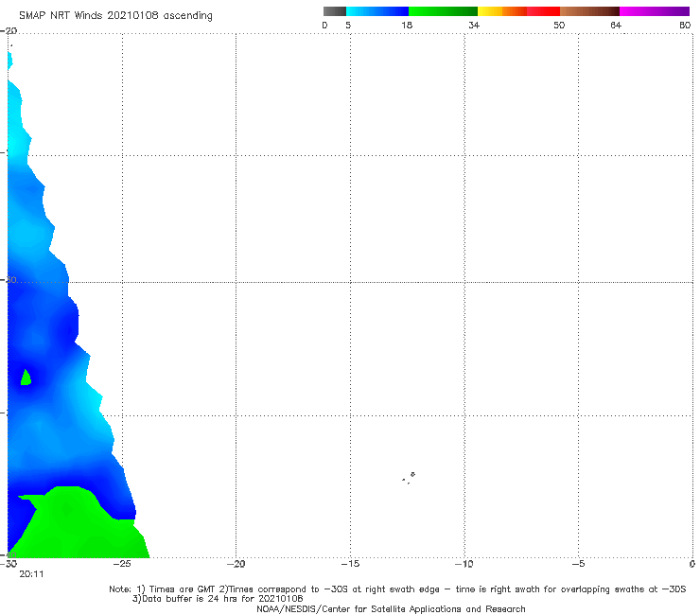Click the longitude axis label '-20'
Viewport: 700px width, 615px height.
[x=236, y=564]
